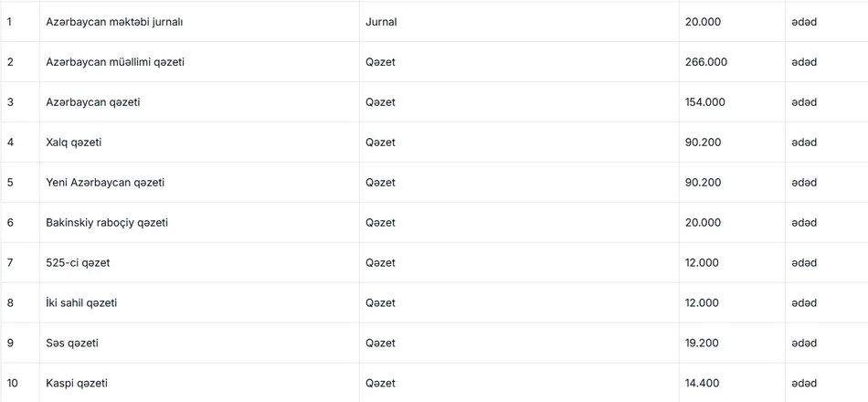Click the "Səs qəzeti" name cell
Image resolution: width=868 pixels, height=402 pixels.
[72, 343]
